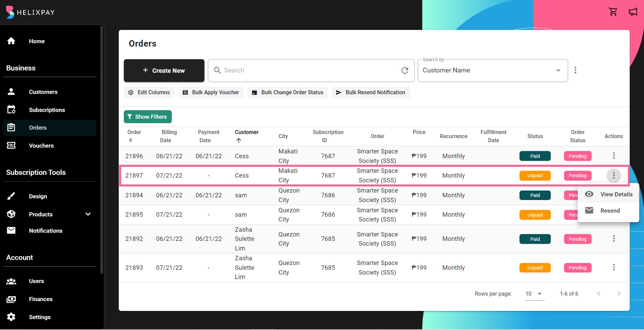Click the Customers person icon
The height and width of the screenshot is (330, 644).
(11, 92)
